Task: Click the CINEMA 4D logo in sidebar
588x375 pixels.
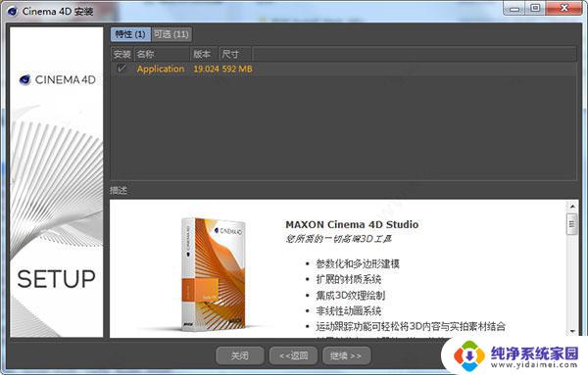Action: tap(58, 79)
